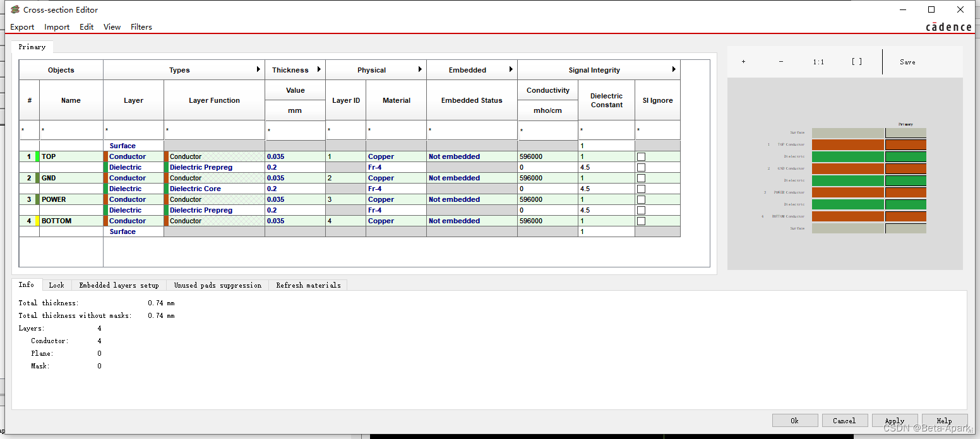
Task: Open the Filters menu
Action: click(141, 27)
